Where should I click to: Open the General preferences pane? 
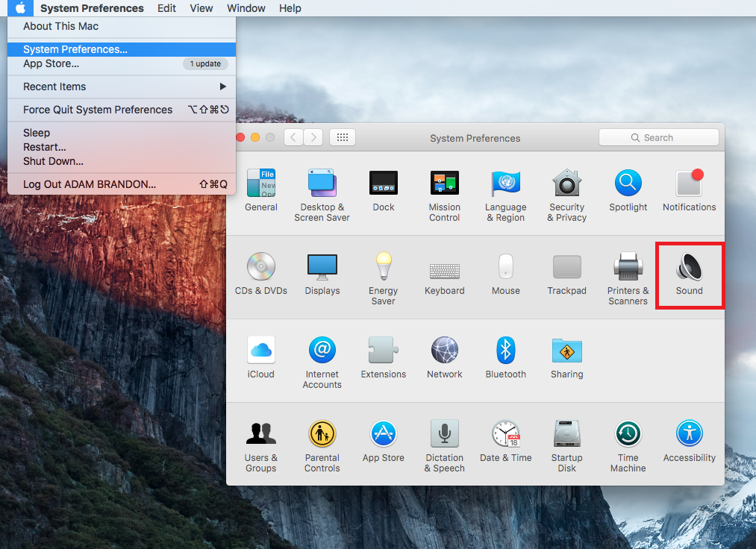coord(261,190)
